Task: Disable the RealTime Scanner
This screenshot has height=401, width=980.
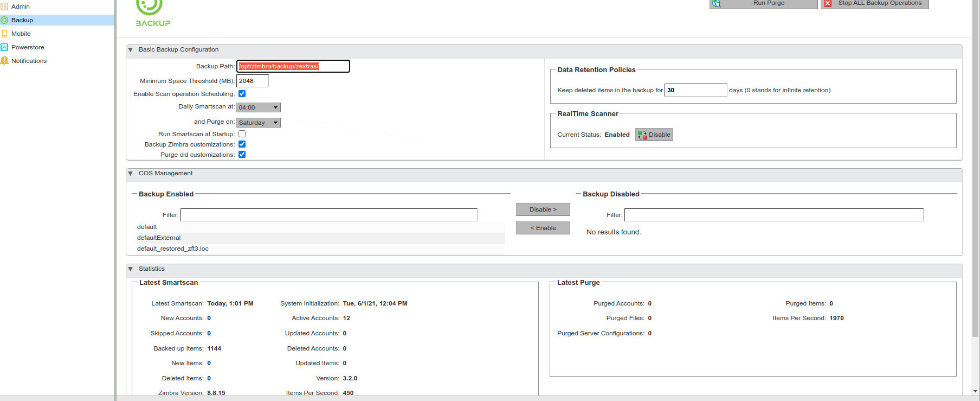Action: click(x=654, y=135)
